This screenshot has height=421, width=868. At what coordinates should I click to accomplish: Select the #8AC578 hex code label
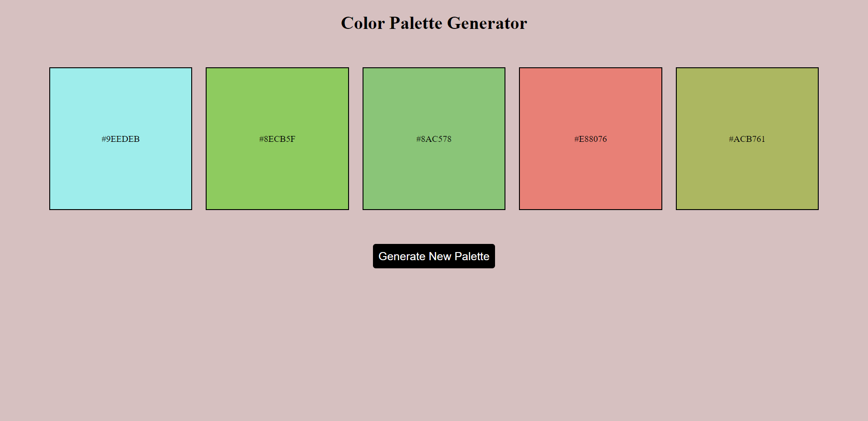point(434,139)
